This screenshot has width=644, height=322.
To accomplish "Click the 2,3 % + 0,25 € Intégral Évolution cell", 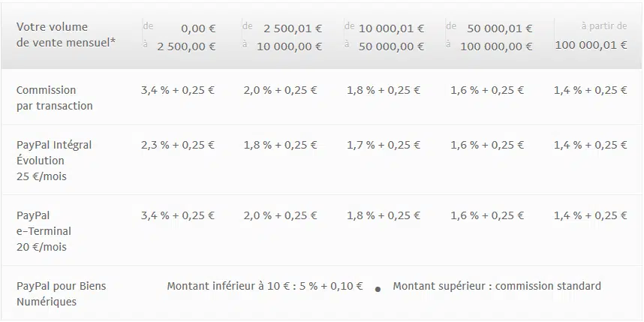I will point(178,145).
